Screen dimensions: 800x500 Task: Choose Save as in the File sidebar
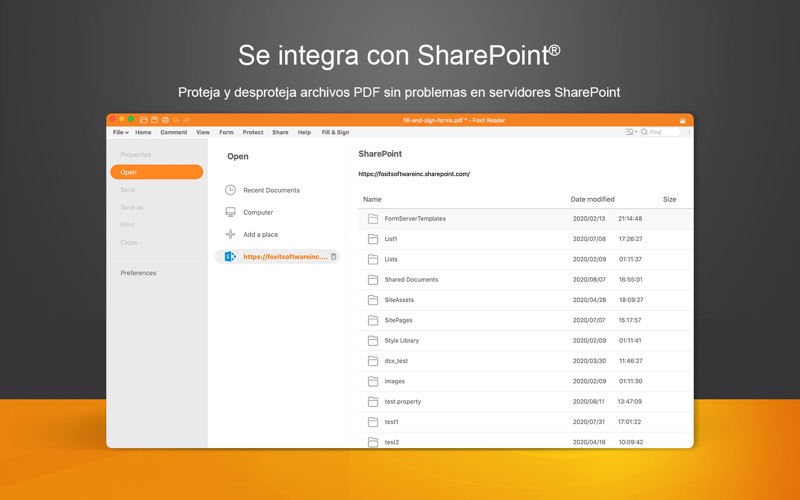(132, 207)
